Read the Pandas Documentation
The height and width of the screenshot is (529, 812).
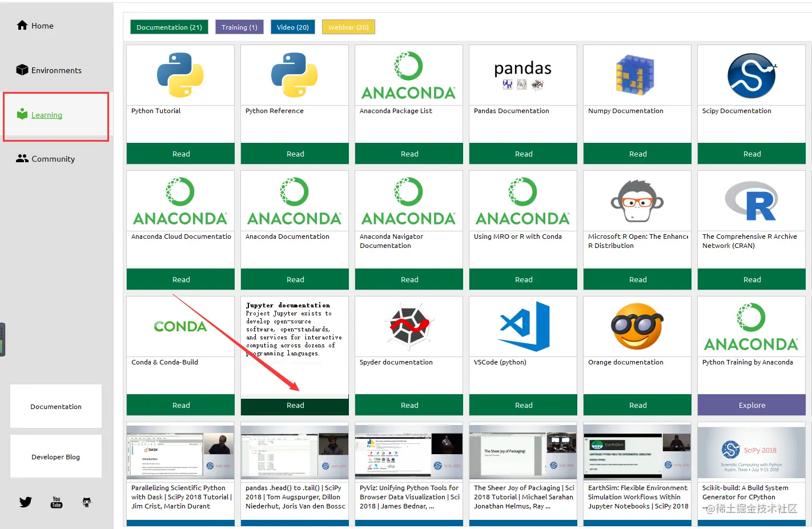tap(523, 154)
